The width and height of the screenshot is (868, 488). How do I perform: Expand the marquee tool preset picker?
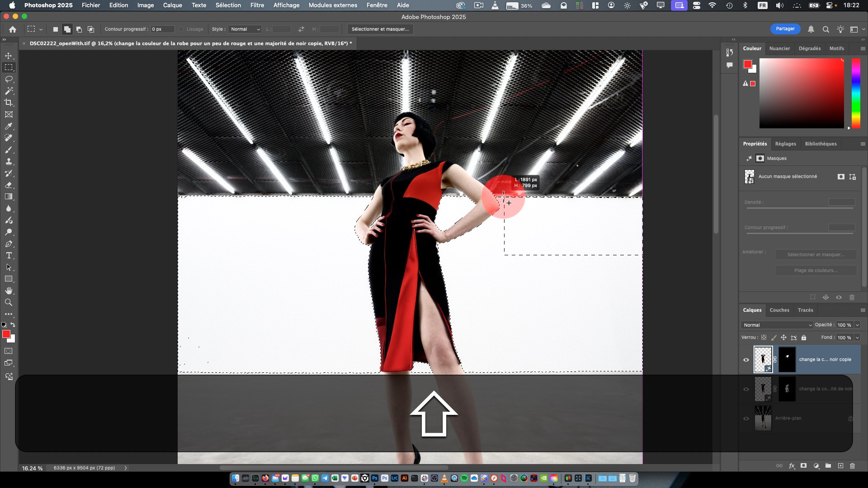41,29
